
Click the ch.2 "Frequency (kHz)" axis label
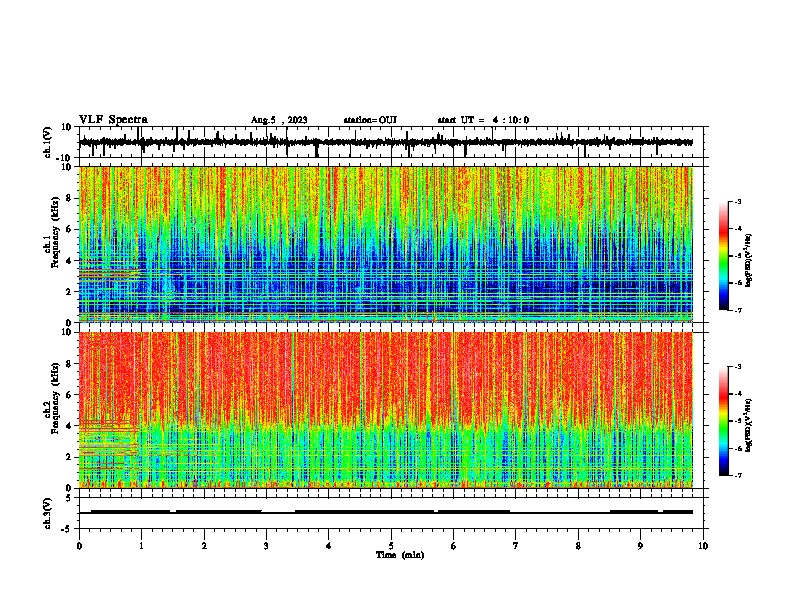(56, 398)
